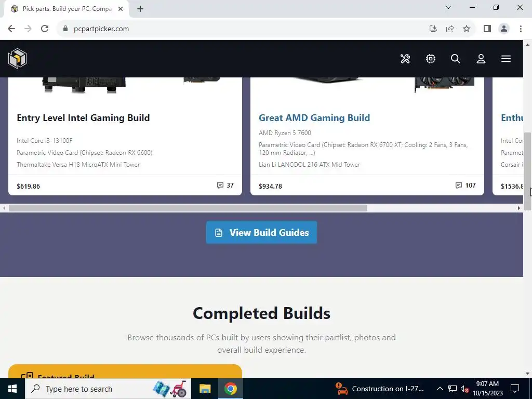The width and height of the screenshot is (532, 399).
Task: Click the address bar URL
Action: click(101, 29)
